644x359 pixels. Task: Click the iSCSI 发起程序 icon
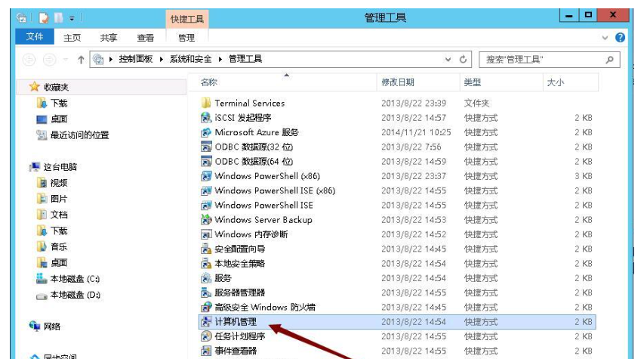(206, 118)
